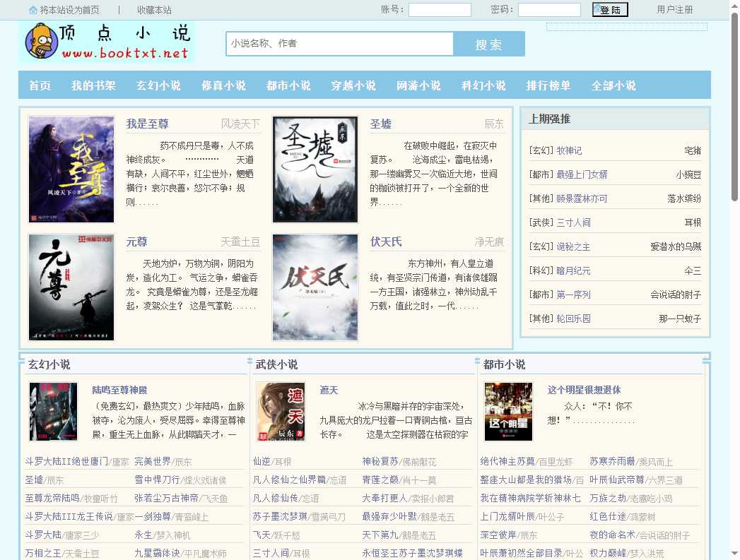
Task: Click the 登陆 login button
Action: click(610, 10)
